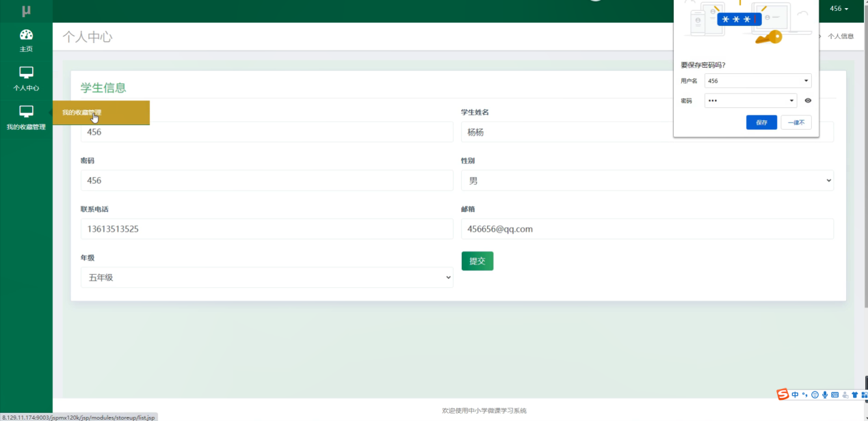This screenshot has height=421, width=868.
Task: Expand 用户名 dropdown in save-password popup
Action: pyautogui.click(x=806, y=81)
